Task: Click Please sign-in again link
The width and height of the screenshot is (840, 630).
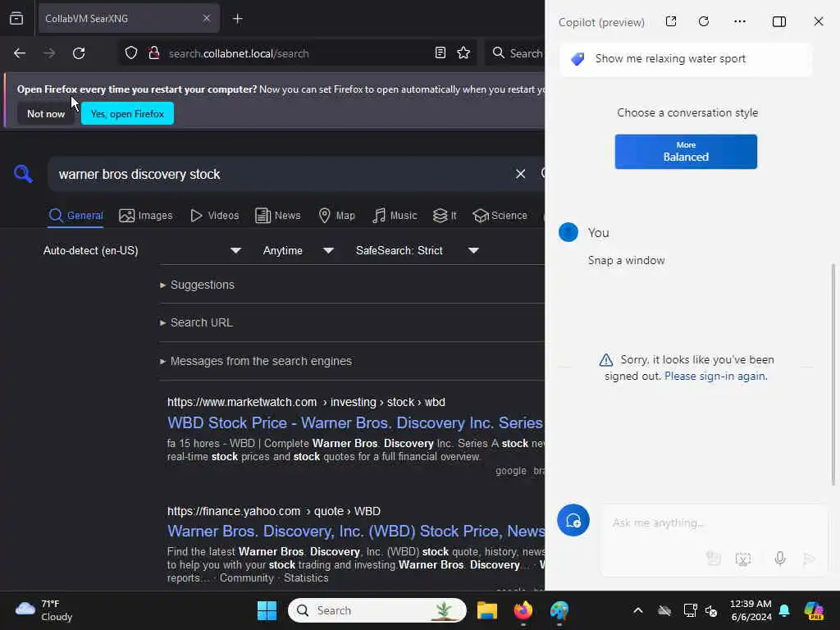Action: 715,376
